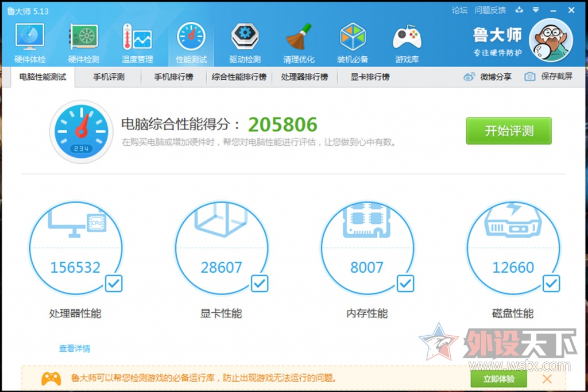The height and width of the screenshot is (392, 588).
Task: Click the disk drive icon
Action: 513,221
